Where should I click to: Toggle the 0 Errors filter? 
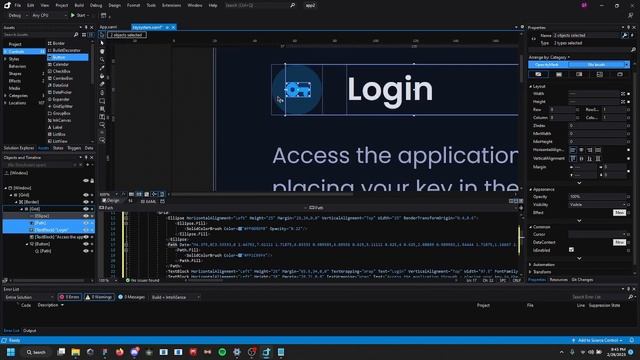point(69,297)
